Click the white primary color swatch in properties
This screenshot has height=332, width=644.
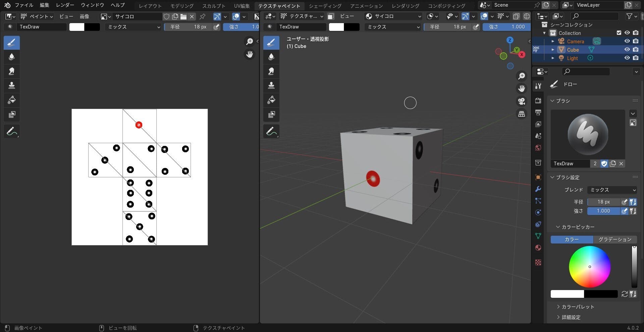567,294
